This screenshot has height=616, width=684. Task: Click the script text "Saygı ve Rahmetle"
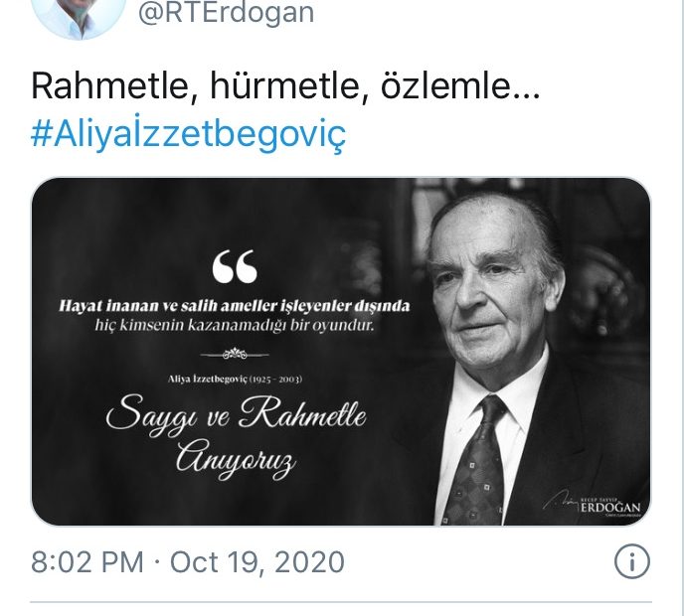235,414
